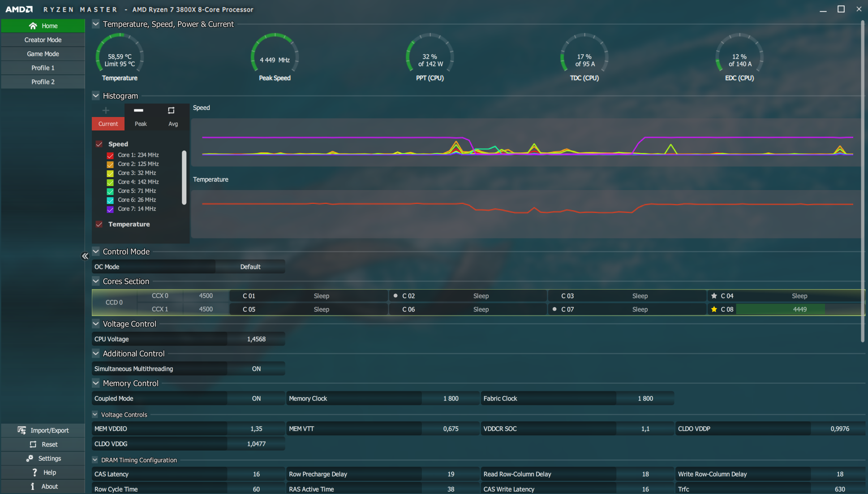This screenshot has width=868, height=494.
Task: Toggle the Speed checkbox in histogram
Action: [99, 144]
